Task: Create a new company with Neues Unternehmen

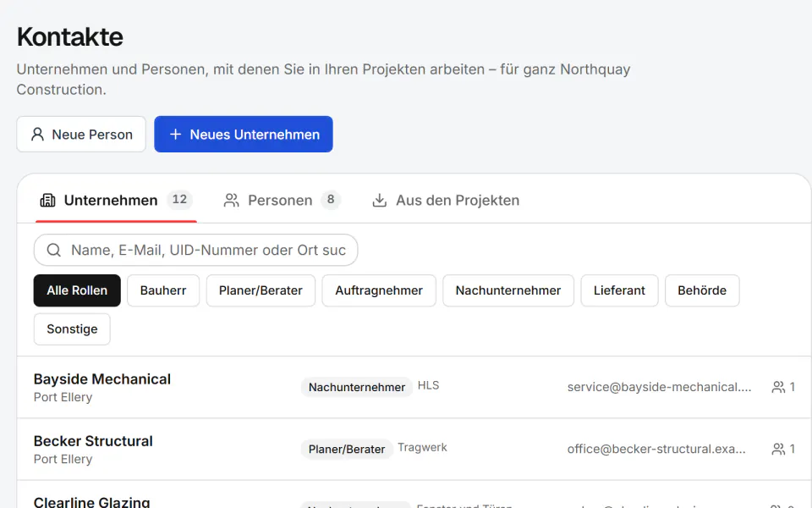Action: [244, 135]
